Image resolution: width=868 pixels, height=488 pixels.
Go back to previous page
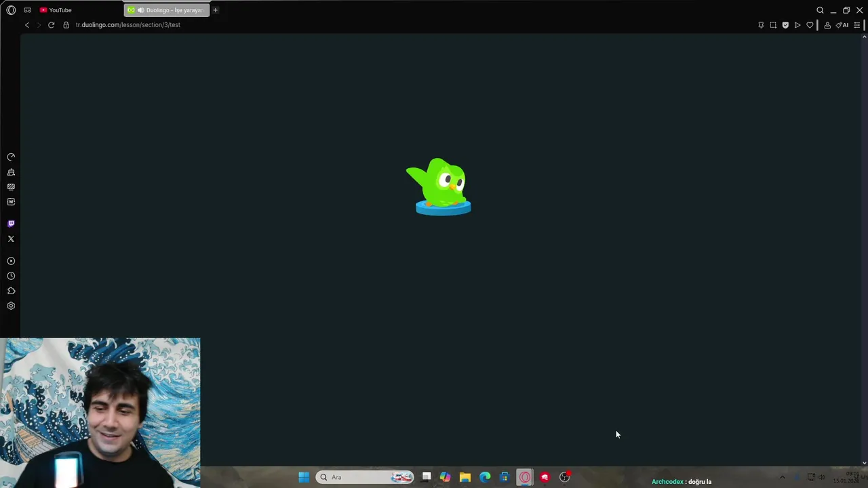[27, 25]
